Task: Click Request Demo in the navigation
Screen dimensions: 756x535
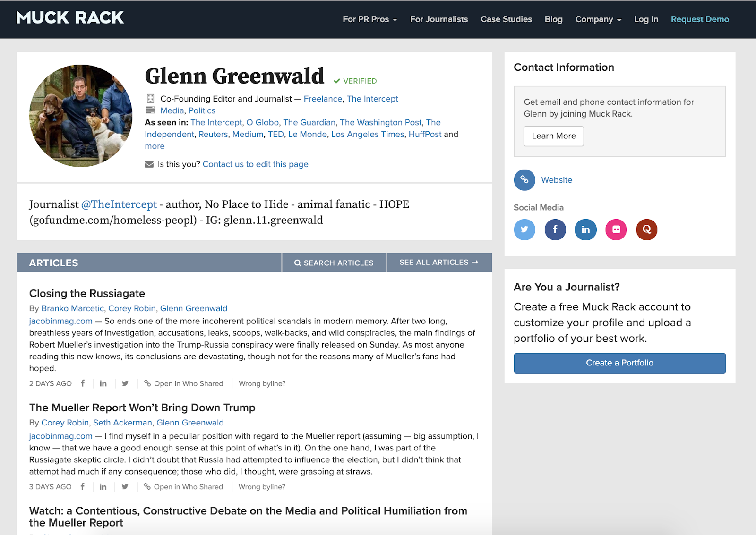Action: coord(700,19)
